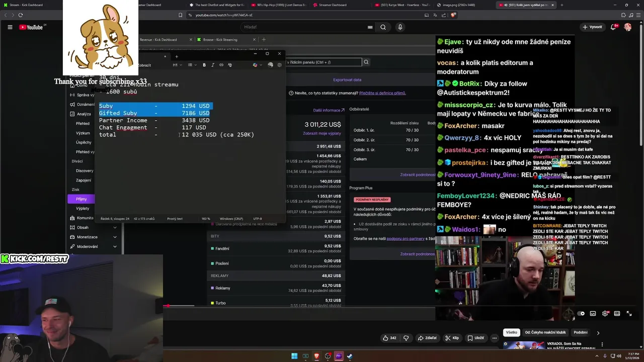Open the Brave shields icon in address bar
The height and width of the screenshot is (362, 644).
(453, 15)
